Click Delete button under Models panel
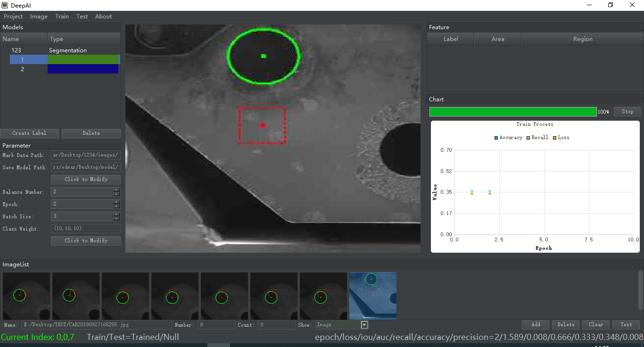644x347 pixels. [x=91, y=133]
